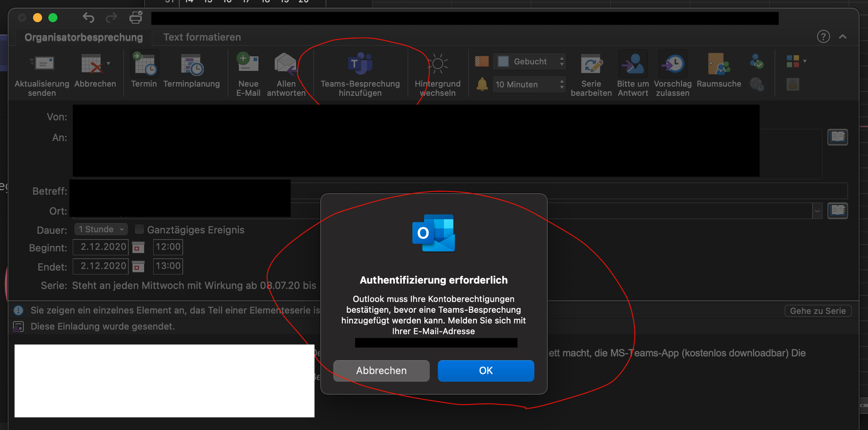Click the Endet date field 2.12.2020
The width and height of the screenshot is (868, 430).
click(101, 266)
